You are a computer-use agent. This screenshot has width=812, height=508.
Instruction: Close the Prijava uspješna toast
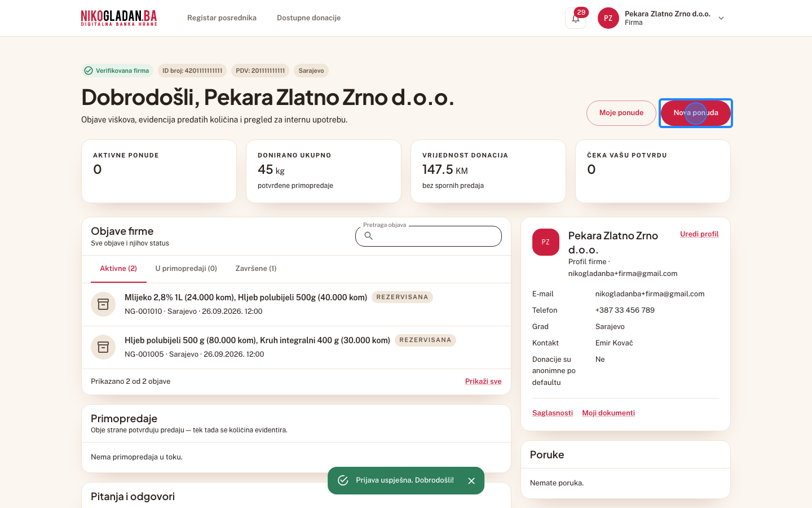[471, 481]
